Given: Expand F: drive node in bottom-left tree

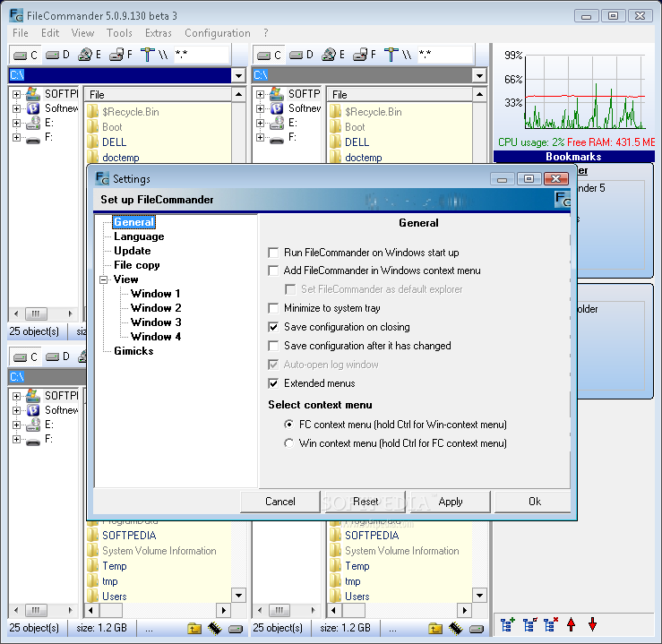Looking at the screenshot, I should point(16,439).
